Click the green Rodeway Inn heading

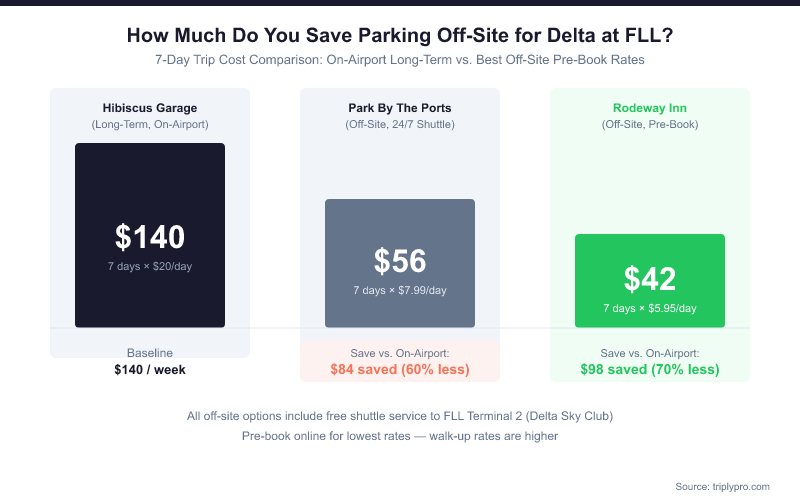click(650, 108)
